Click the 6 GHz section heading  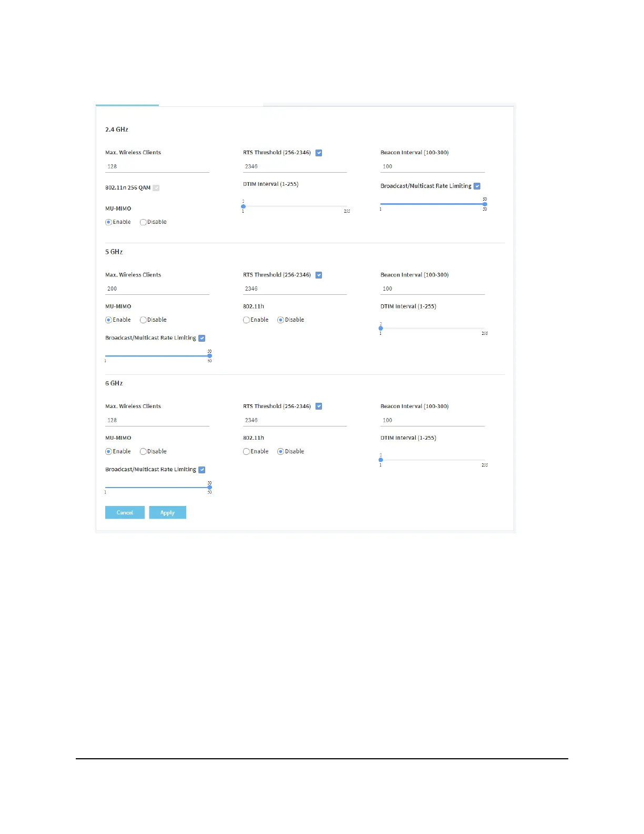point(114,384)
